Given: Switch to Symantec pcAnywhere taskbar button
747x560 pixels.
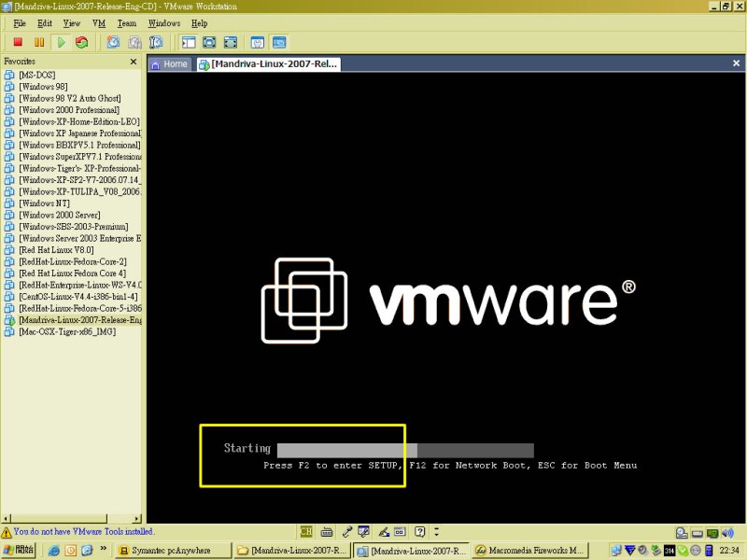Looking at the screenshot, I should click(x=173, y=551).
